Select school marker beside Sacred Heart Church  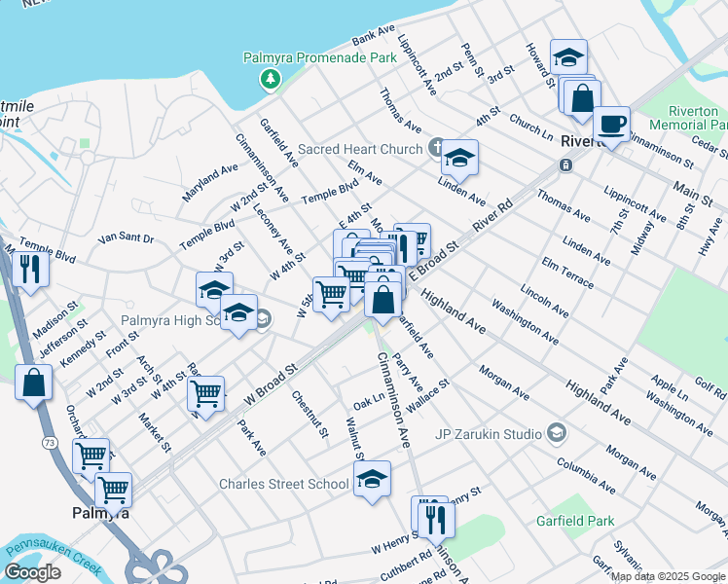pyautogui.click(x=459, y=159)
